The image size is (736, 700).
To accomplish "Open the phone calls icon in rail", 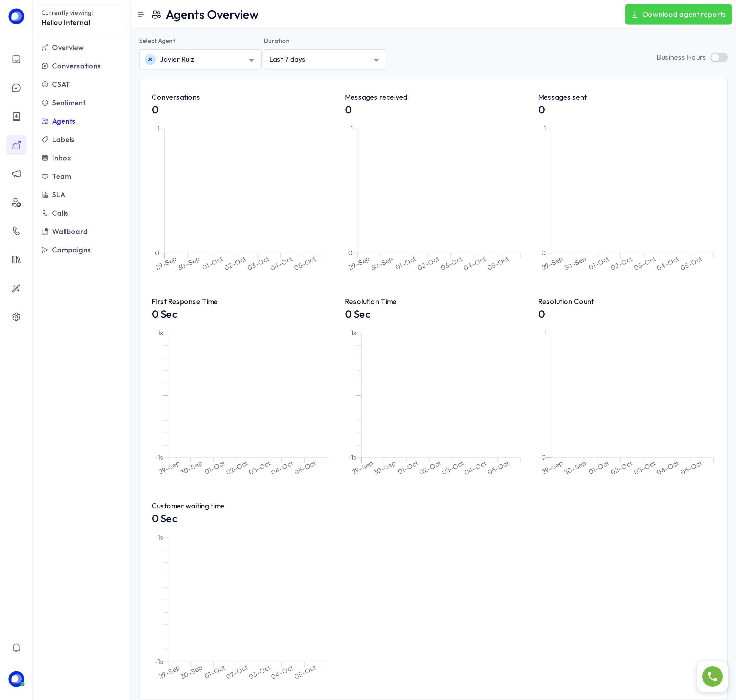I will [x=16, y=231].
